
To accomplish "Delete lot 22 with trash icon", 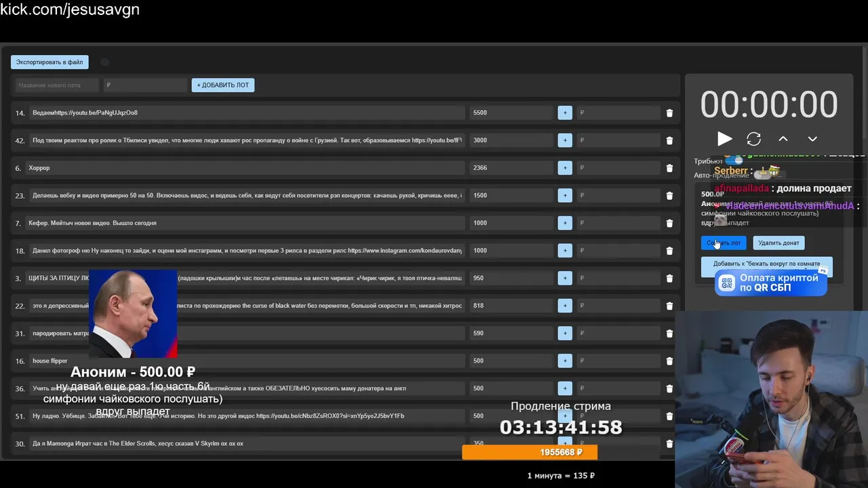I will click(669, 306).
